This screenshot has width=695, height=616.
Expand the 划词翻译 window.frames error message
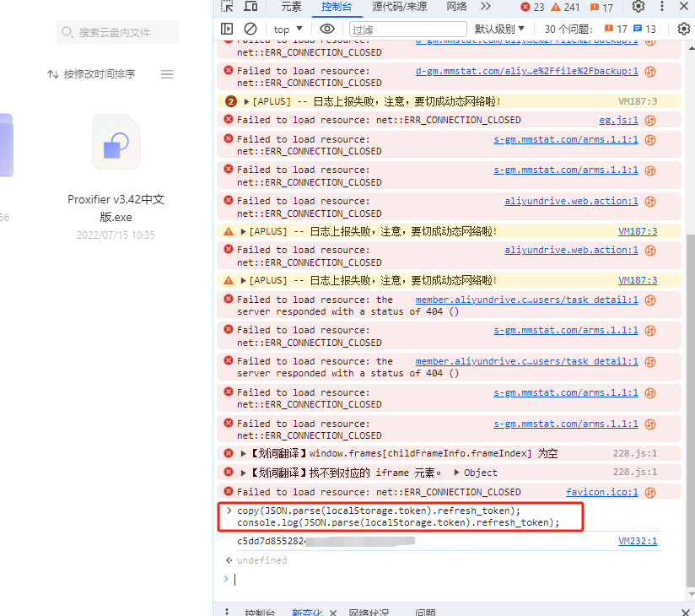pos(244,453)
